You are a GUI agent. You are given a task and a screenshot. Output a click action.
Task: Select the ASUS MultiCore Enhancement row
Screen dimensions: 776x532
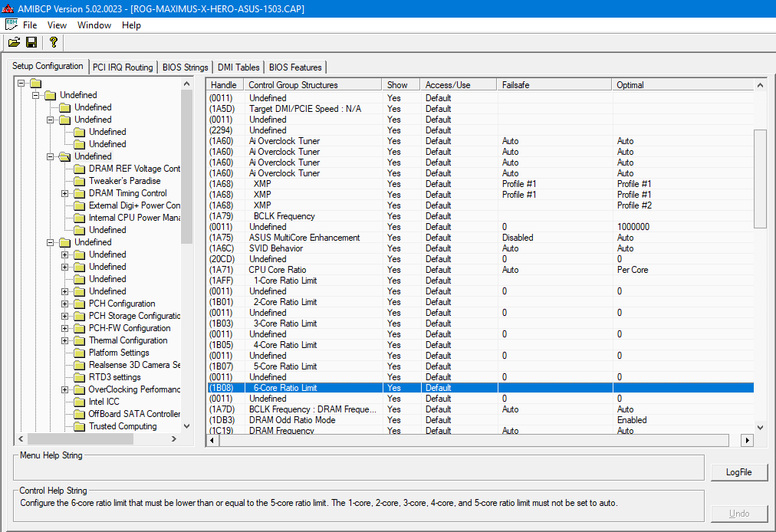click(x=304, y=238)
